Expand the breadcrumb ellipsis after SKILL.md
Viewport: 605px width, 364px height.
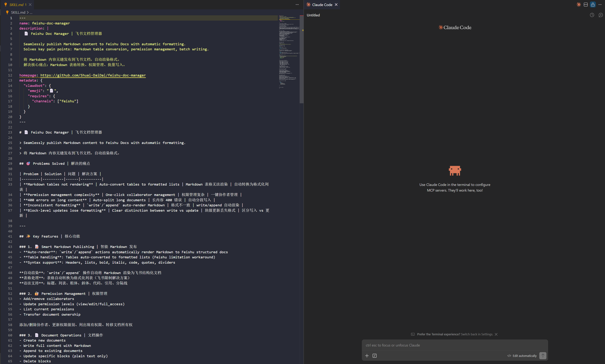[x=31, y=13]
